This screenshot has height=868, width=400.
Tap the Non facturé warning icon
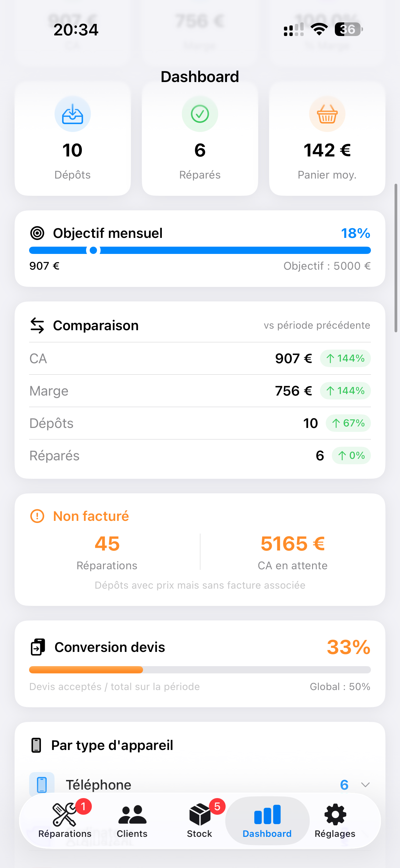(x=37, y=516)
